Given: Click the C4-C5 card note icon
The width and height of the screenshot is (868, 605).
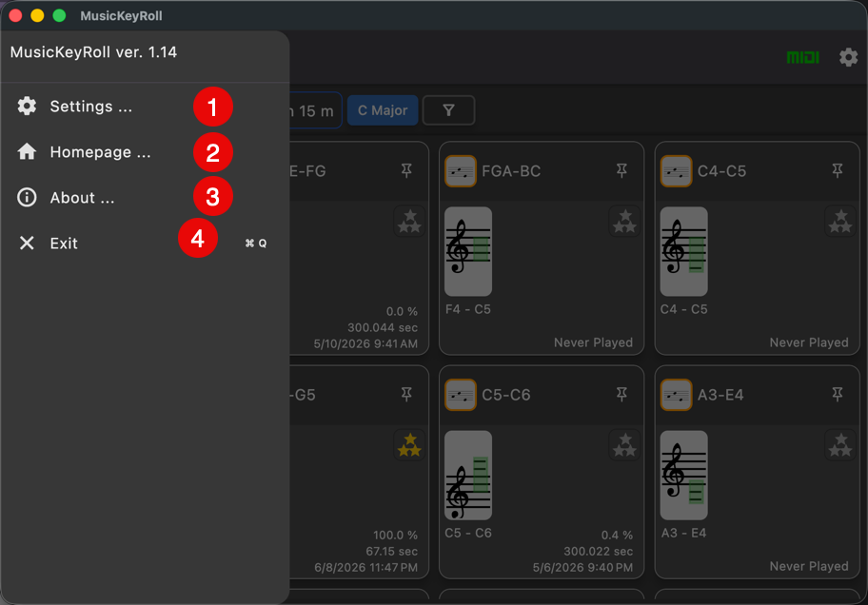Looking at the screenshot, I should pyautogui.click(x=676, y=171).
